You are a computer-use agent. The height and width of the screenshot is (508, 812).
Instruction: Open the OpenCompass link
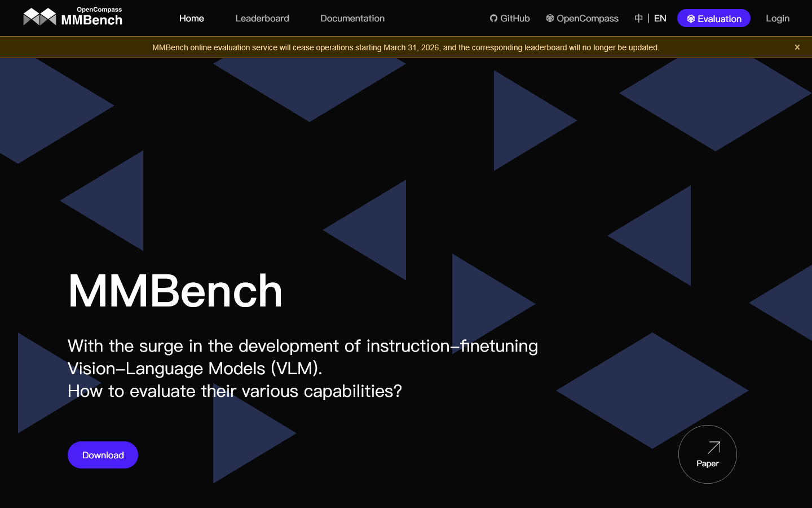pos(582,18)
